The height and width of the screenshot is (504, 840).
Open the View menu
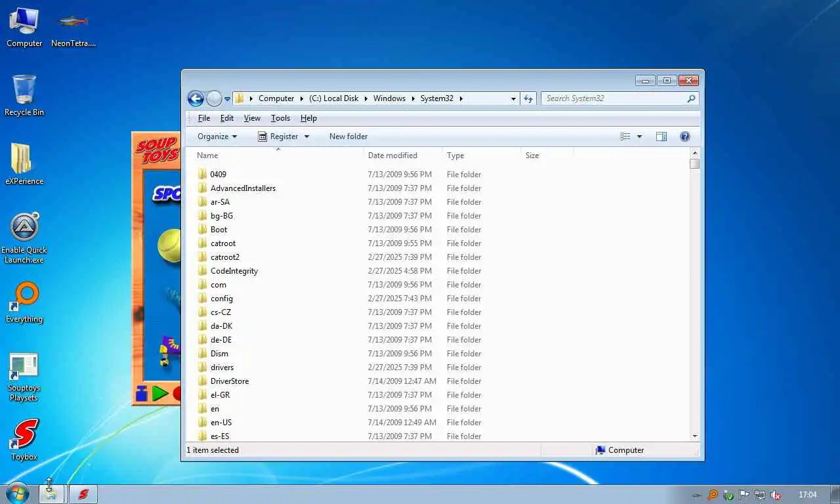click(252, 118)
